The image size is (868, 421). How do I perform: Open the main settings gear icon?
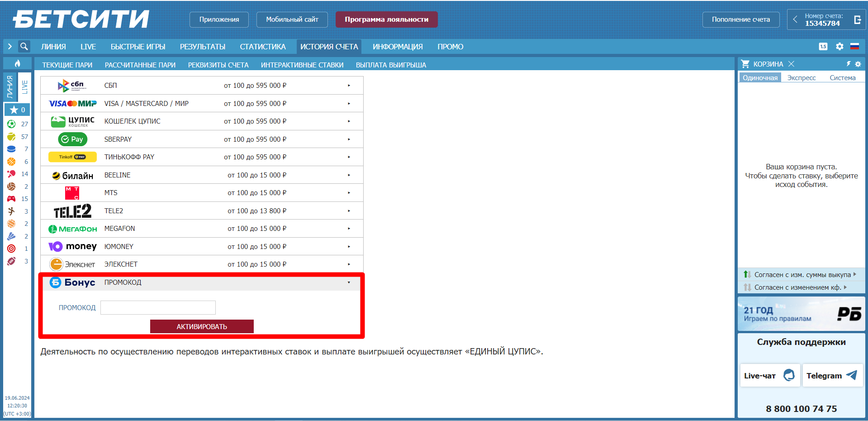point(840,47)
